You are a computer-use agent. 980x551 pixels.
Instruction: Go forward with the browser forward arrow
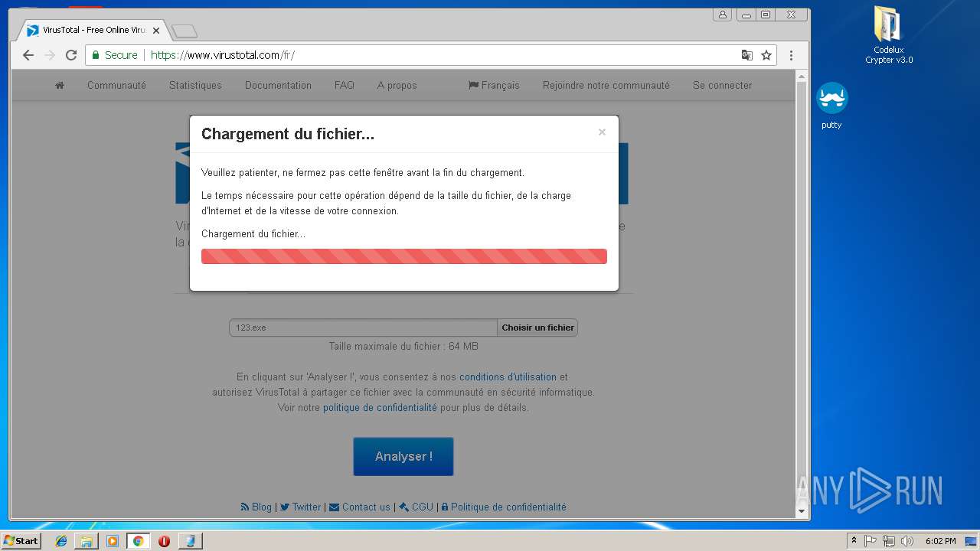50,55
